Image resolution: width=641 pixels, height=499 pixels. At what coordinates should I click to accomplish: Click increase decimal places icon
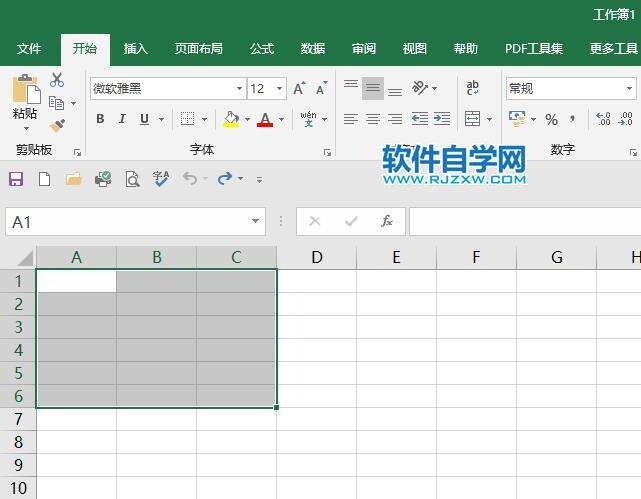[x=603, y=119]
